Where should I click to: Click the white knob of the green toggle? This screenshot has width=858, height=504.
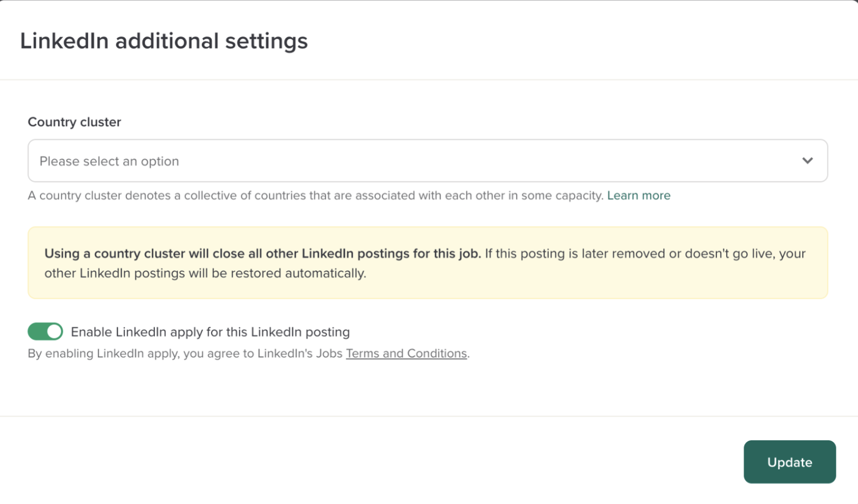click(x=54, y=332)
